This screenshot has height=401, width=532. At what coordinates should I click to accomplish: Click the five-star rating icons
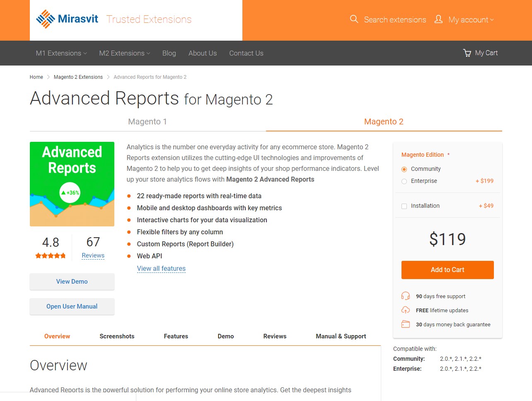click(x=51, y=256)
